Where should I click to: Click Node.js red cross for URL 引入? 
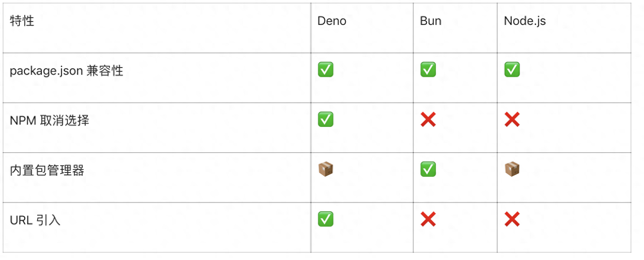pos(512,219)
